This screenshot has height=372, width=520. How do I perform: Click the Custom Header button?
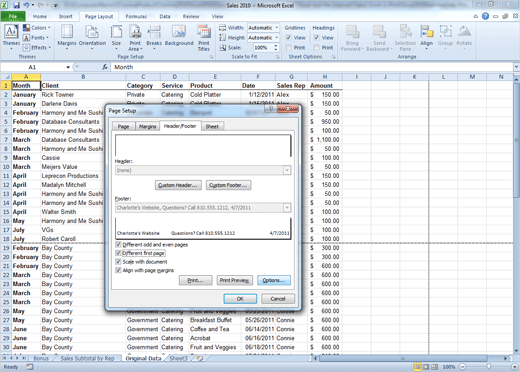[x=178, y=185]
